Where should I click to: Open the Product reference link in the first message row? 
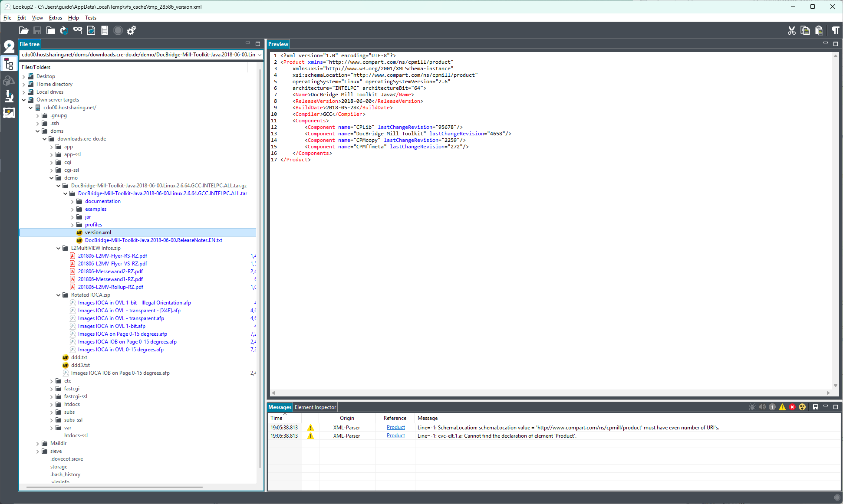(395, 427)
